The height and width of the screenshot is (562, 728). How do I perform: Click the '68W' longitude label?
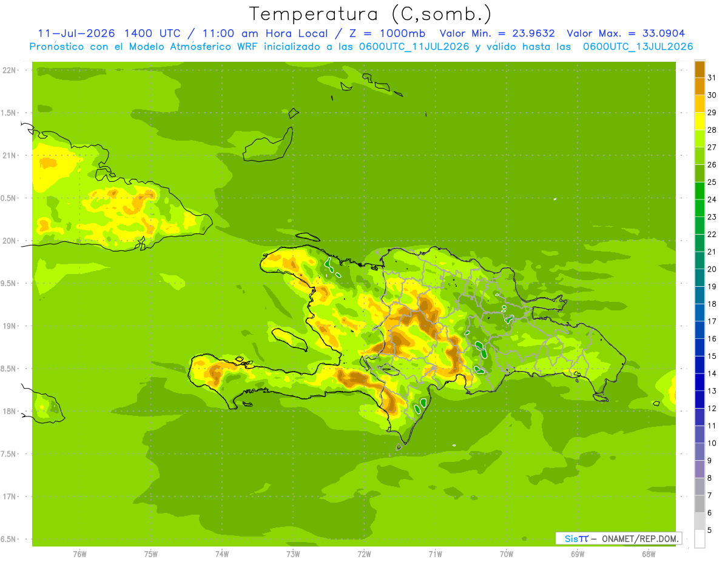(649, 554)
